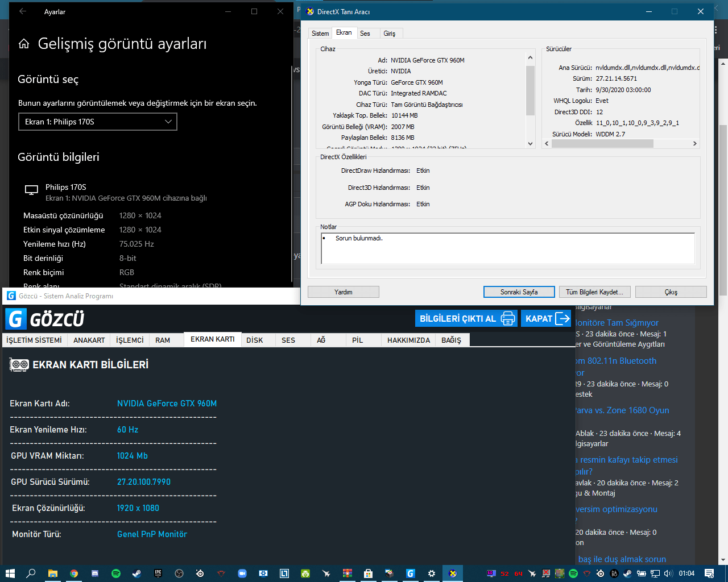Viewport: 728px width, 582px height.
Task: Open Microsoft Store from the taskbar
Action: pyautogui.click(x=368, y=573)
